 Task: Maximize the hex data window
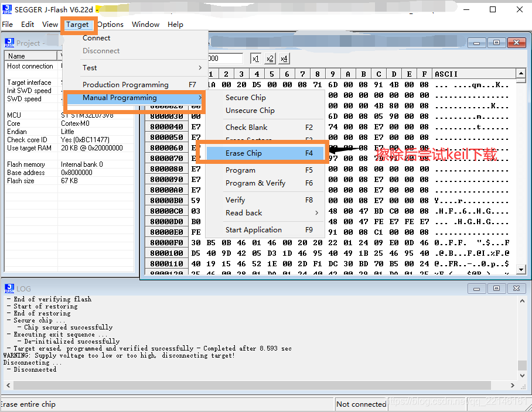pos(496,43)
